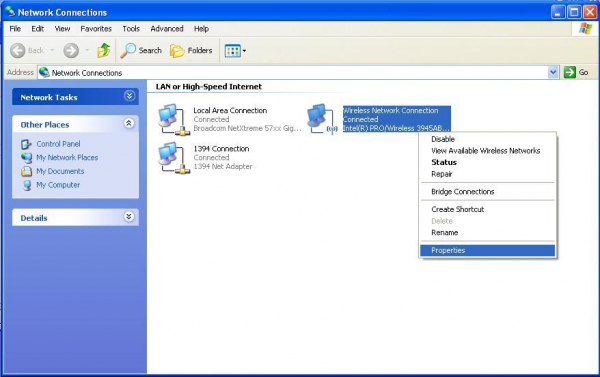Click the Forward arrow toolbar button
Screen dimensions: 600x377
click(71, 51)
